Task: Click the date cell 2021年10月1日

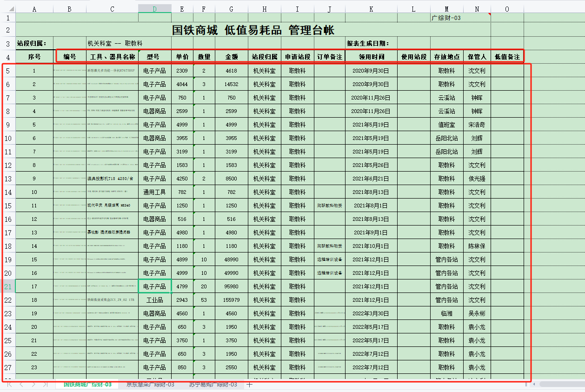Action: coord(372,246)
